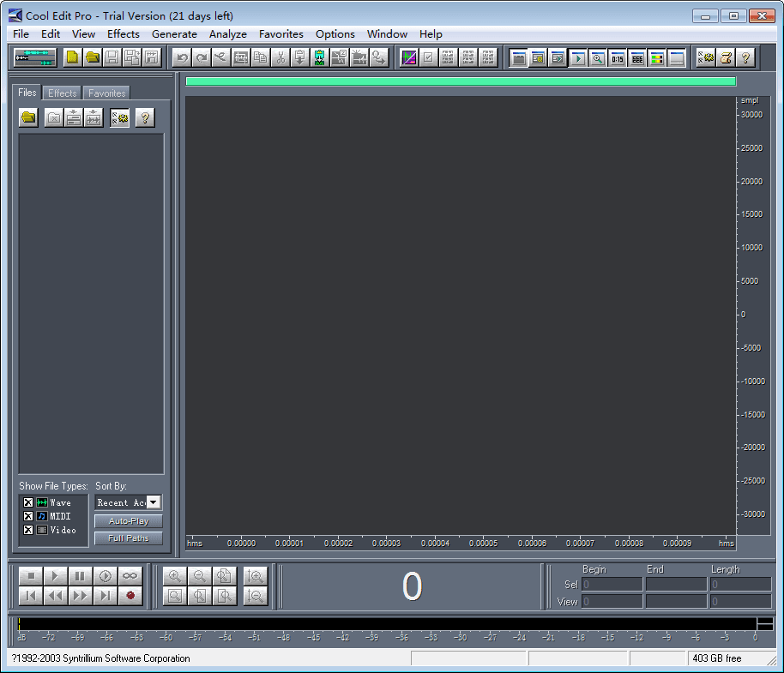Open file icon in Files panel

tap(29, 118)
